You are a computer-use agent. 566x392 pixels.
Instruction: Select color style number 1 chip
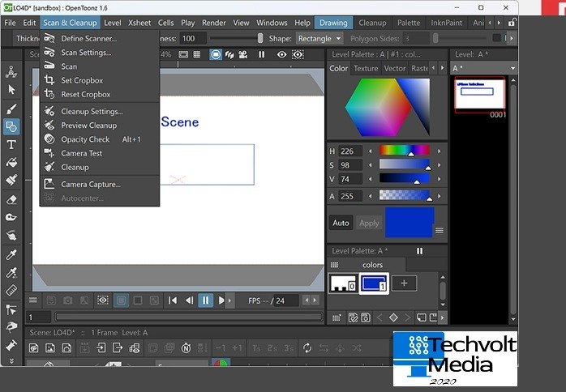coord(374,283)
